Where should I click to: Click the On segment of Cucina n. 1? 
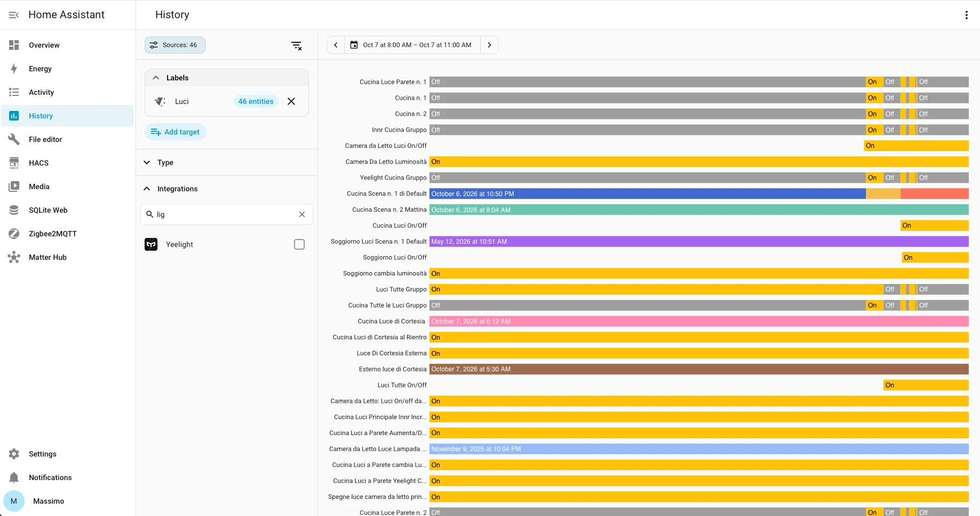point(875,98)
